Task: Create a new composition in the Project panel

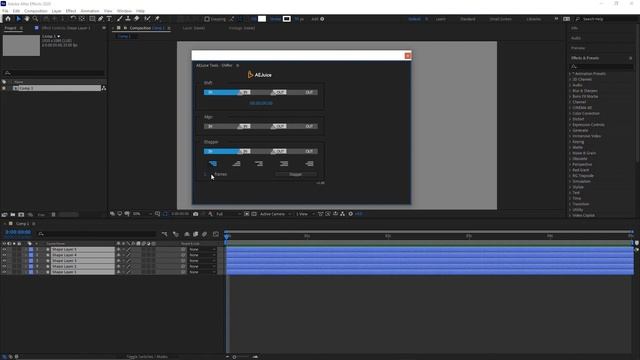Action: click(x=21, y=215)
